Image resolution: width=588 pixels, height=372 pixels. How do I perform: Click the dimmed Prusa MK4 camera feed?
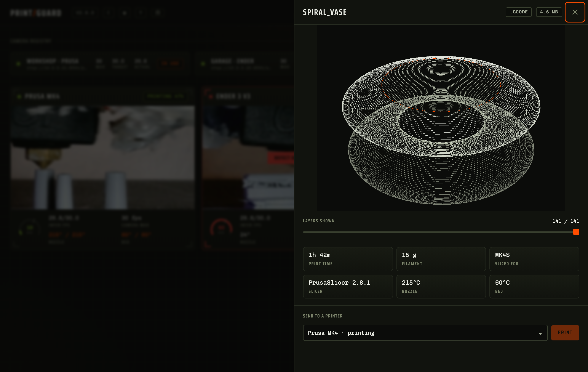point(102,157)
